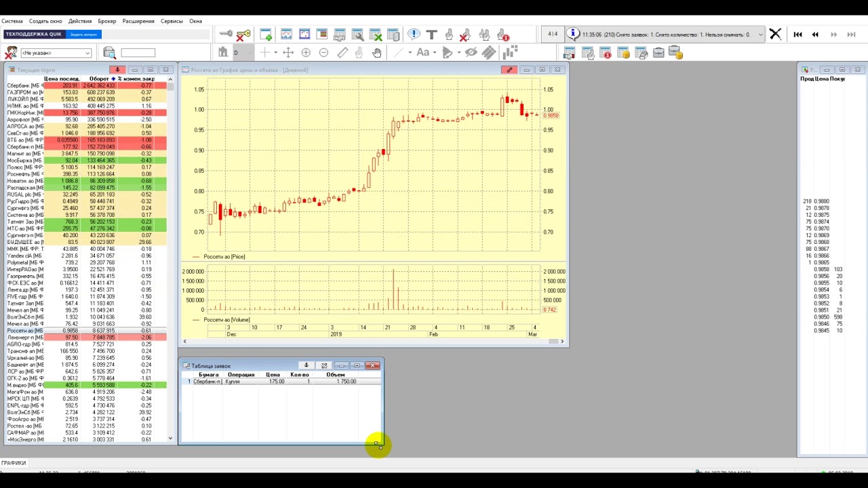This screenshot has width=868, height=488.
Task: Select the hand pan tool
Action: [x=377, y=53]
